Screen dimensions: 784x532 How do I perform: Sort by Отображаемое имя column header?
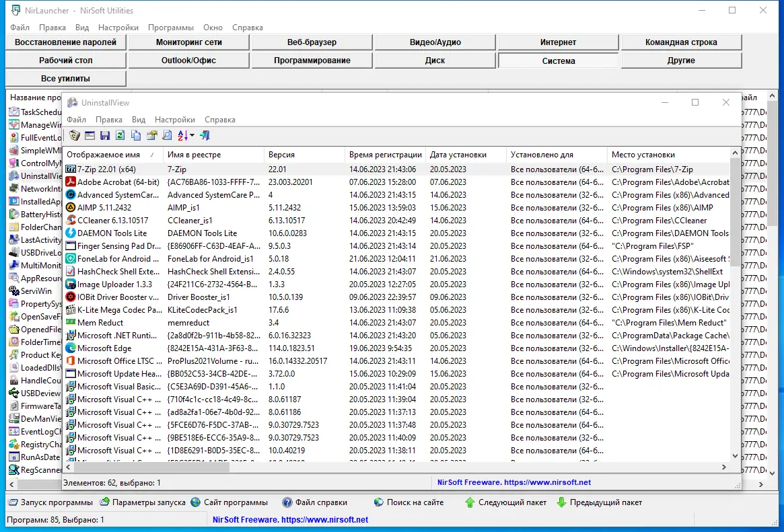click(x=112, y=155)
